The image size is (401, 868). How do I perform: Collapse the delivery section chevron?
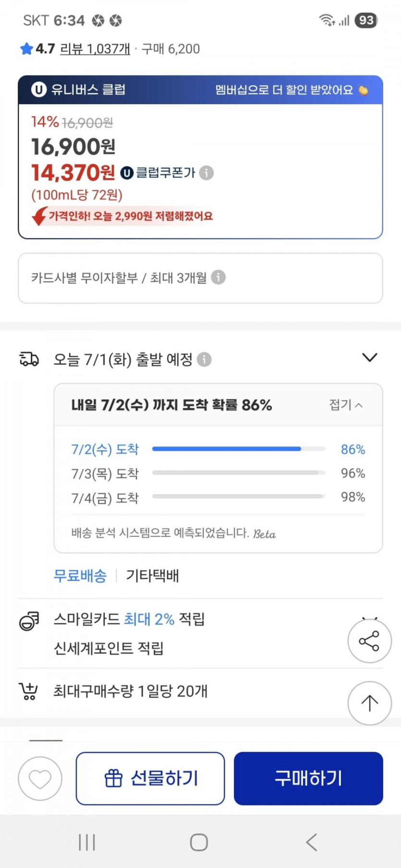coord(369,358)
